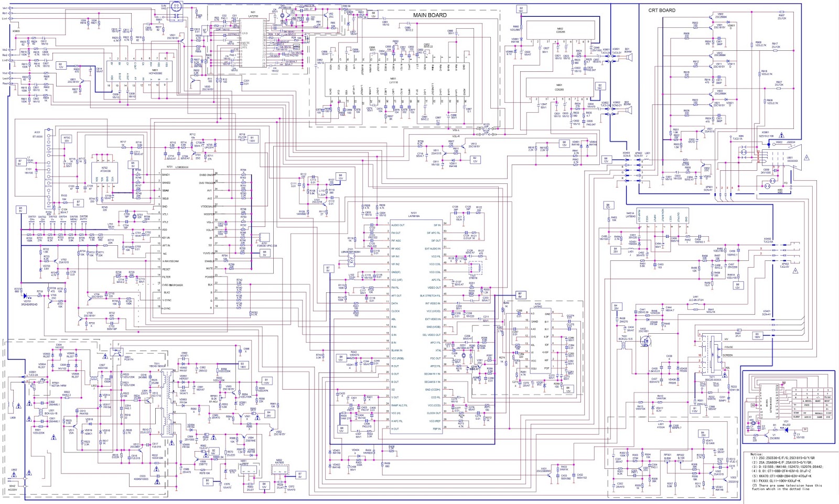Click the RESET pin label on N701
This screenshot has height=504, width=839.
(166, 269)
